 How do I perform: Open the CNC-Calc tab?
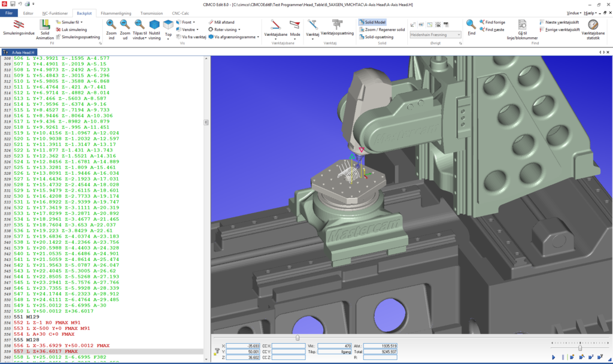(x=180, y=13)
